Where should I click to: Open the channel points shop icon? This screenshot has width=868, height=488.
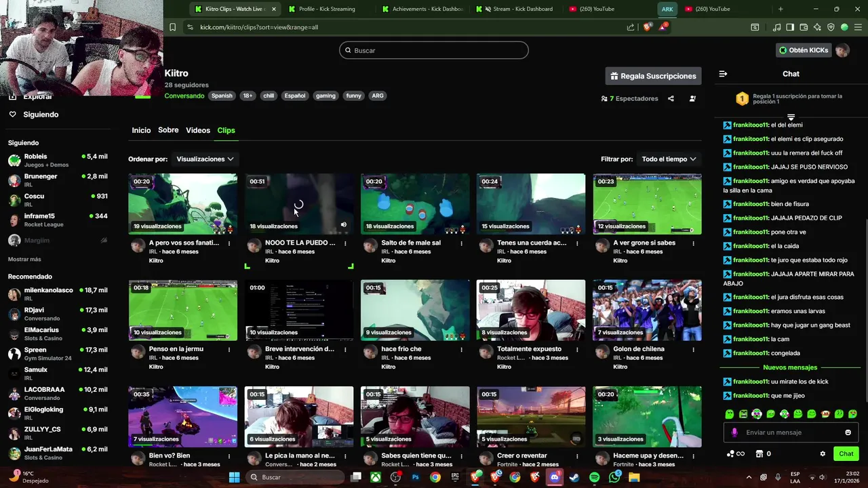(x=759, y=454)
